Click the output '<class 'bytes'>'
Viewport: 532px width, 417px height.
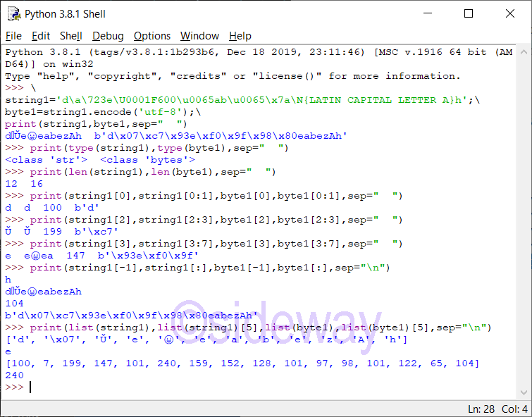(147, 160)
